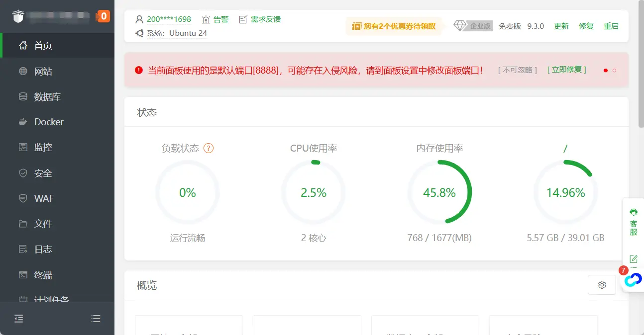Click the user account 200****1698 link
The width and height of the screenshot is (644, 335).
(x=169, y=19)
